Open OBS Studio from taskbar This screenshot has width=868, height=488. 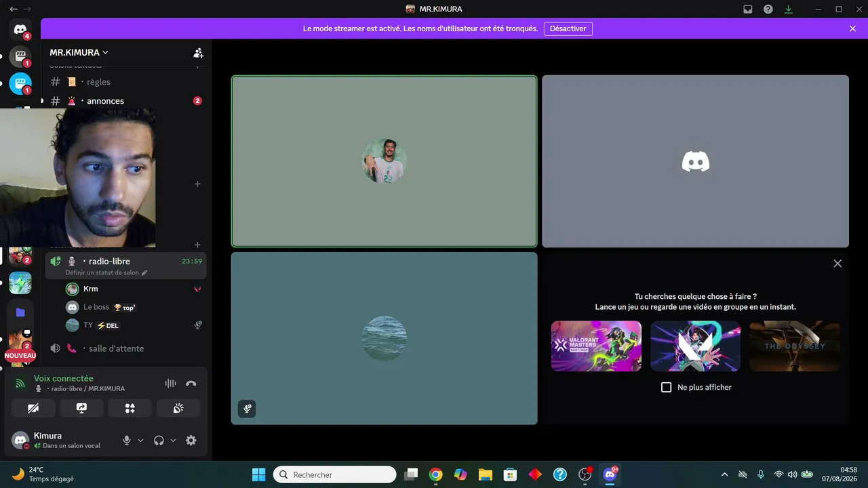click(585, 474)
